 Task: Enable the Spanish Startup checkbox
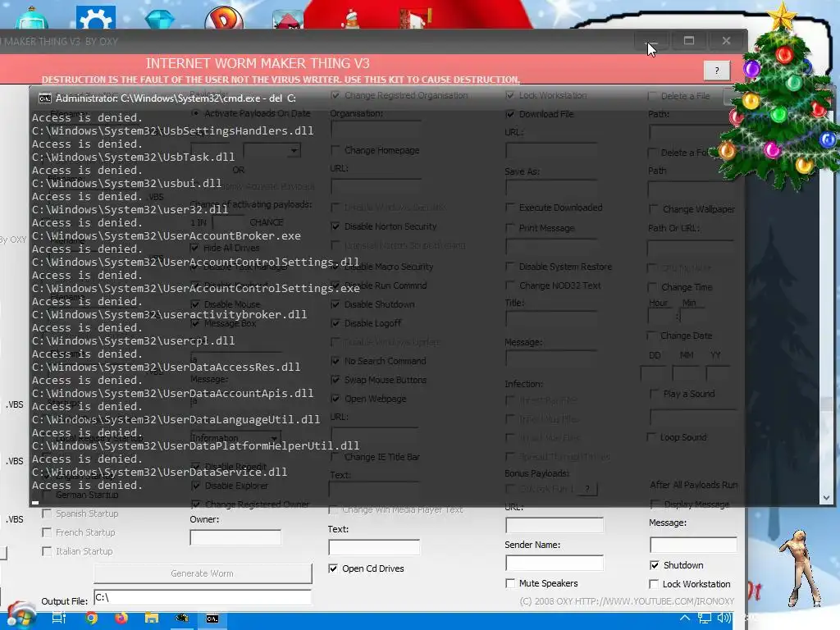tap(47, 514)
